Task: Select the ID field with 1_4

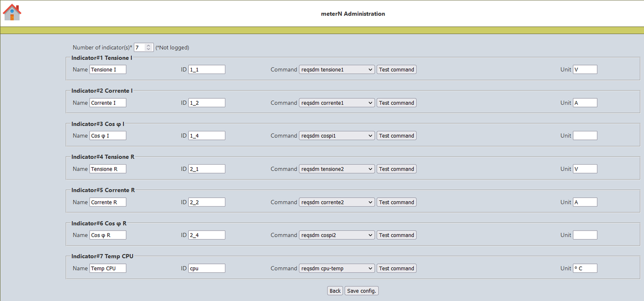Action: tap(207, 135)
